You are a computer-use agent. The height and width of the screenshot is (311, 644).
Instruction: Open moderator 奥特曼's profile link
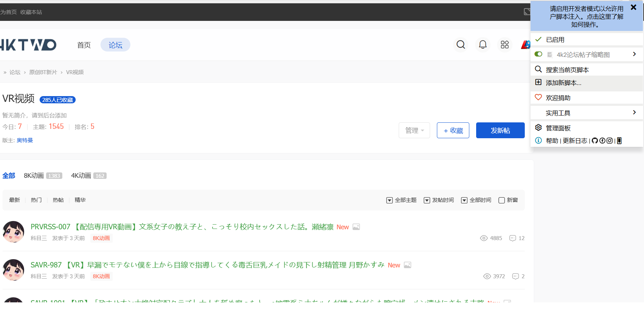pyautogui.click(x=25, y=140)
